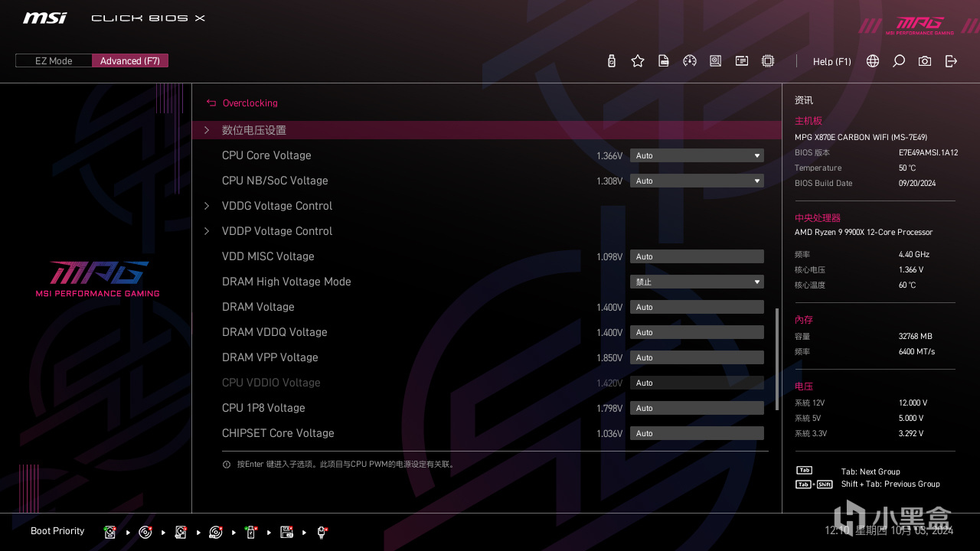Open language selection globe icon
The height and width of the screenshot is (551, 980).
pos(873,61)
